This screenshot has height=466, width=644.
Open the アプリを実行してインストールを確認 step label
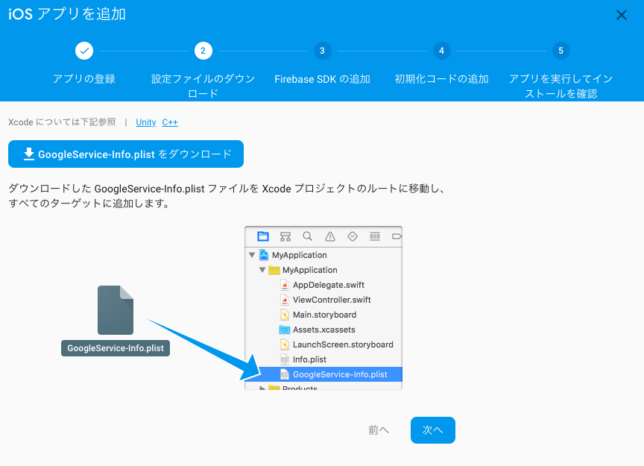[x=561, y=86]
